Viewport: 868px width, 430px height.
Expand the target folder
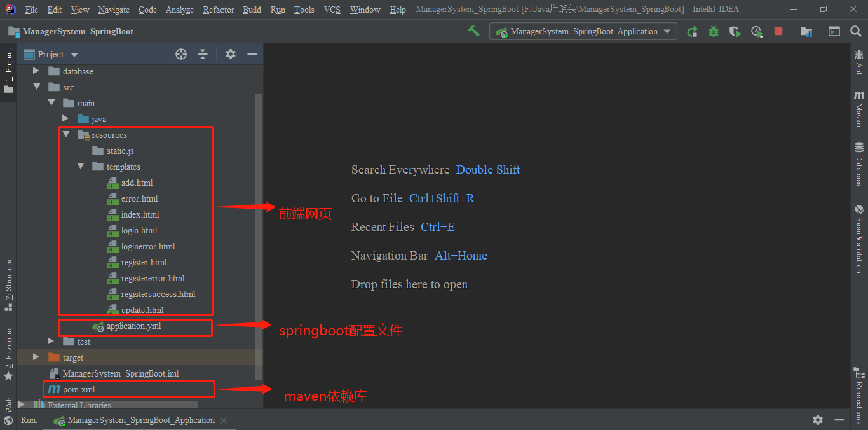[x=36, y=357]
